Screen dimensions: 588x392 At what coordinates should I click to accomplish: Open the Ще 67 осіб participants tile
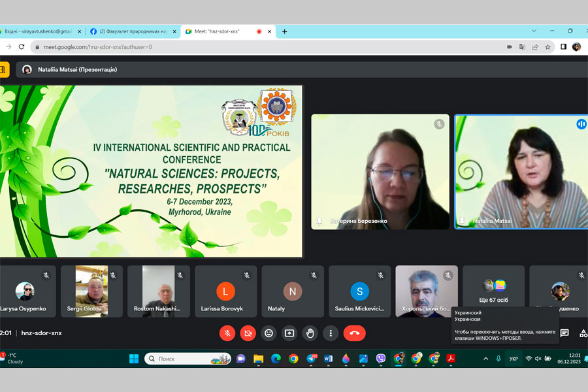494,291
